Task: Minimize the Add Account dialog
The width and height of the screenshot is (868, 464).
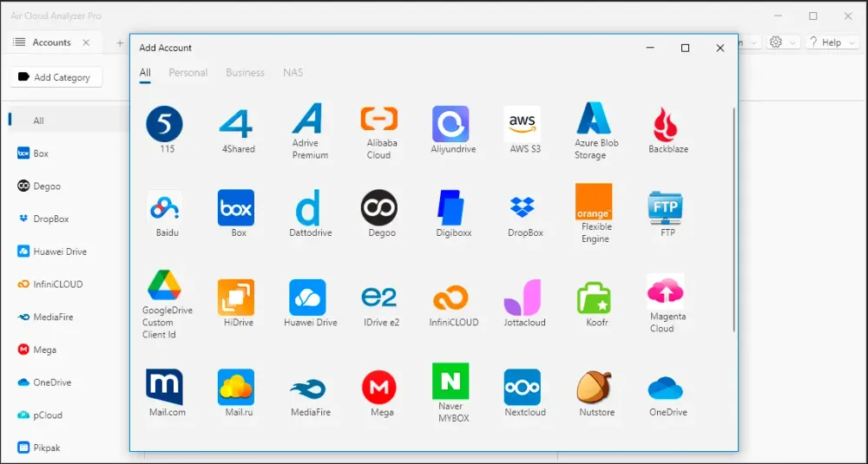Action: click(650, 48)
